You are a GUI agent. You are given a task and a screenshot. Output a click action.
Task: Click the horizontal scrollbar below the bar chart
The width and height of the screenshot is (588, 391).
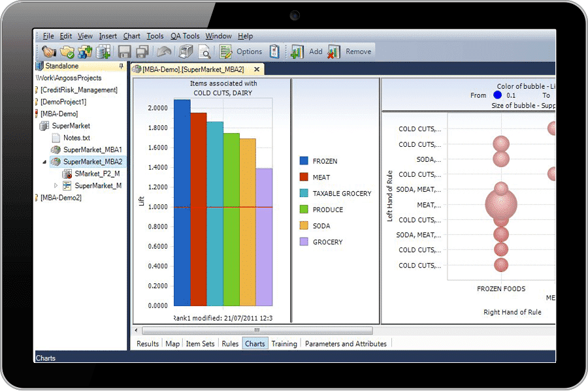(x=255, y=330)
